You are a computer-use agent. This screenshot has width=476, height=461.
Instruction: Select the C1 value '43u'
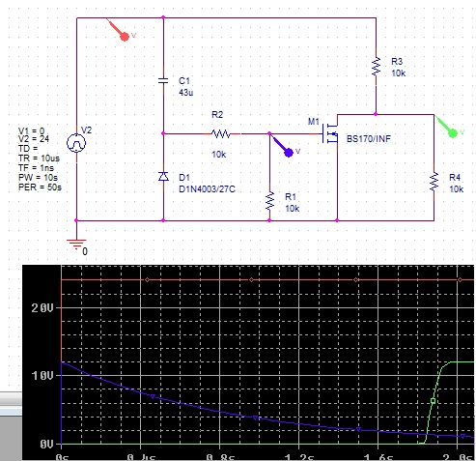[x=186, y=93]
